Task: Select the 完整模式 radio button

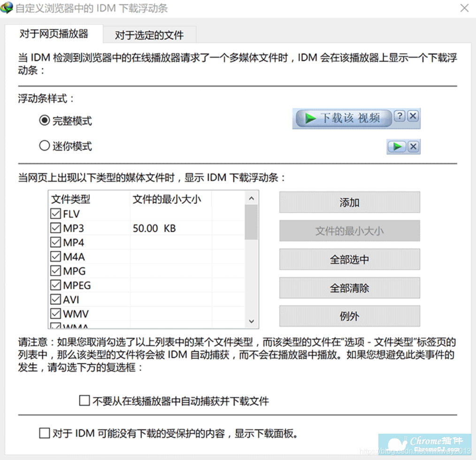Action: pyautogui.click(x=44, y=120)
